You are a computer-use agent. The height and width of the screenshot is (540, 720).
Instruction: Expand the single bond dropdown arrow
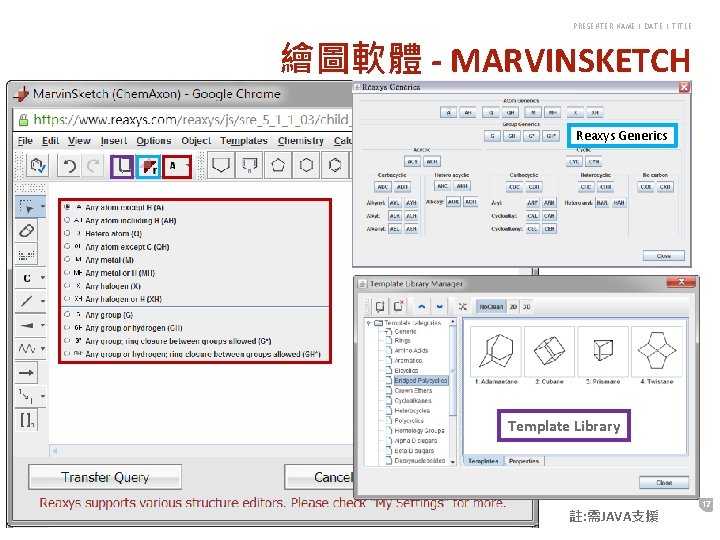[43, 301]
